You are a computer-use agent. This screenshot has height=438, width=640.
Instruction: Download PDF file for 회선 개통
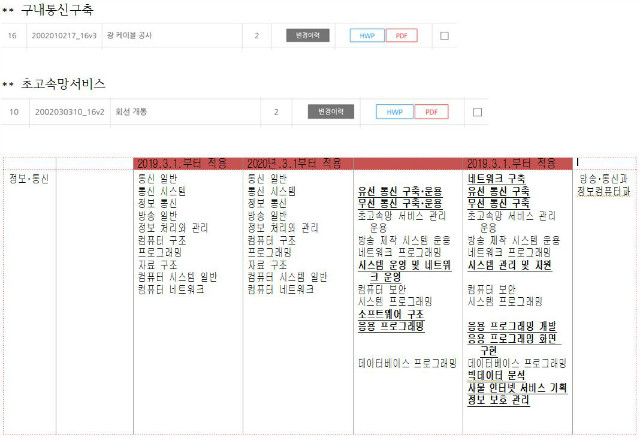coord(431,112)
